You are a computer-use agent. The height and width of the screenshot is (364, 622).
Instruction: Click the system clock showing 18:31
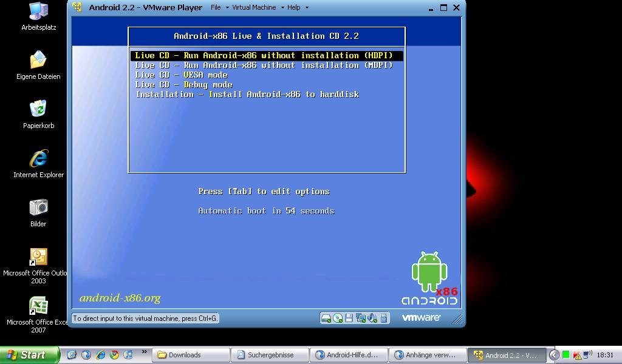(x=606, y=355)
